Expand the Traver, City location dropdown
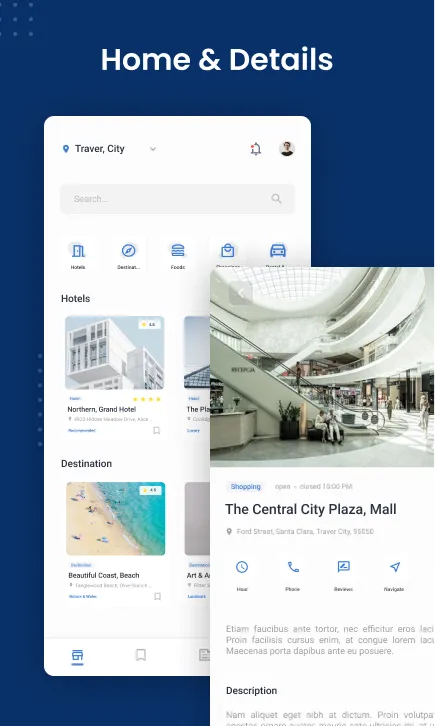435x726 pixels. pyautogui.click(x=153, y=149)
